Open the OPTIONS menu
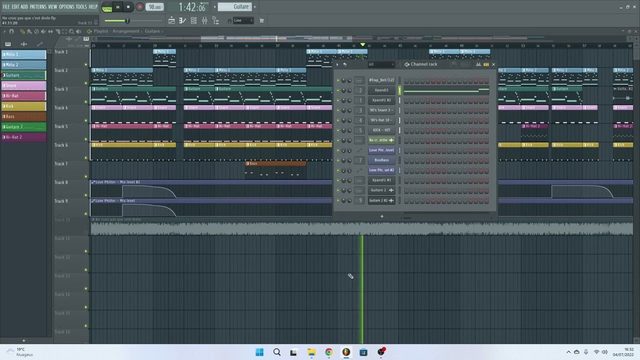This screenshot has width=640, height=360. tap(67, 7)
